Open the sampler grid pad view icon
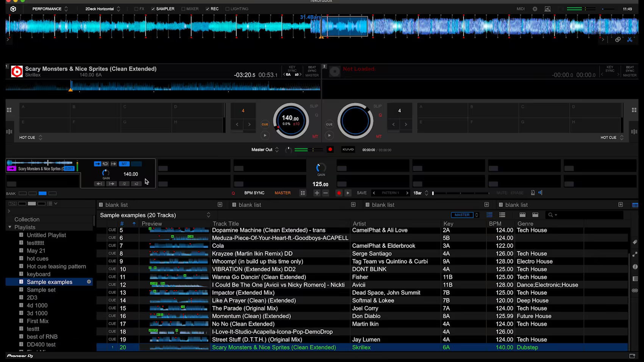The width and height of the screenshot is (644, 362). click(x=303, y=193)
